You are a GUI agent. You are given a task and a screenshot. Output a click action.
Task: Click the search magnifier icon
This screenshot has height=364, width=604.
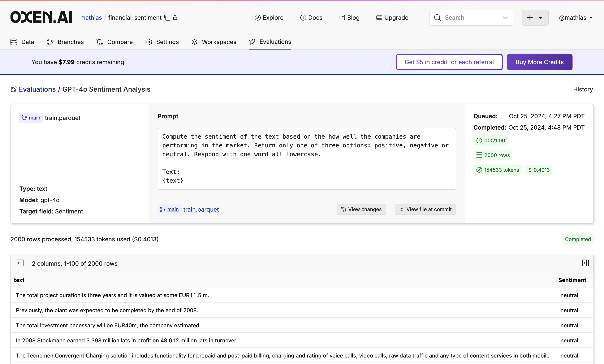coord(437,18)
